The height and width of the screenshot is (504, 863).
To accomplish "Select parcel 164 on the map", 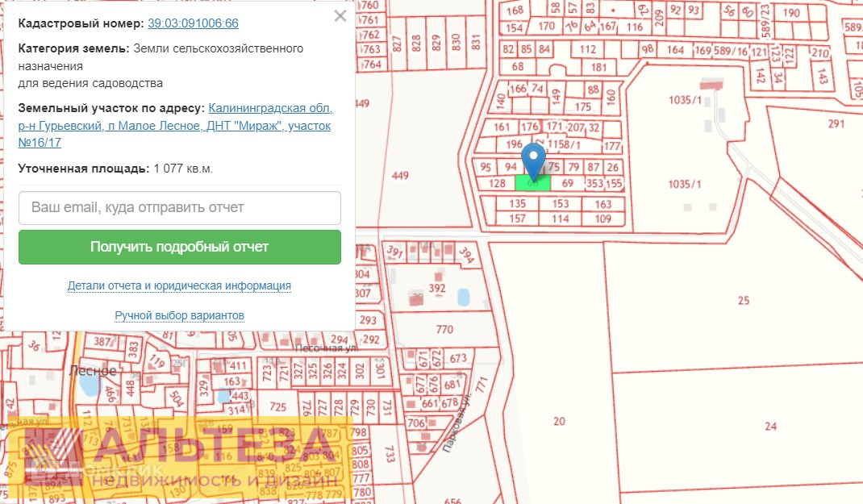I will pyautogui.click(x=675, y=50).
